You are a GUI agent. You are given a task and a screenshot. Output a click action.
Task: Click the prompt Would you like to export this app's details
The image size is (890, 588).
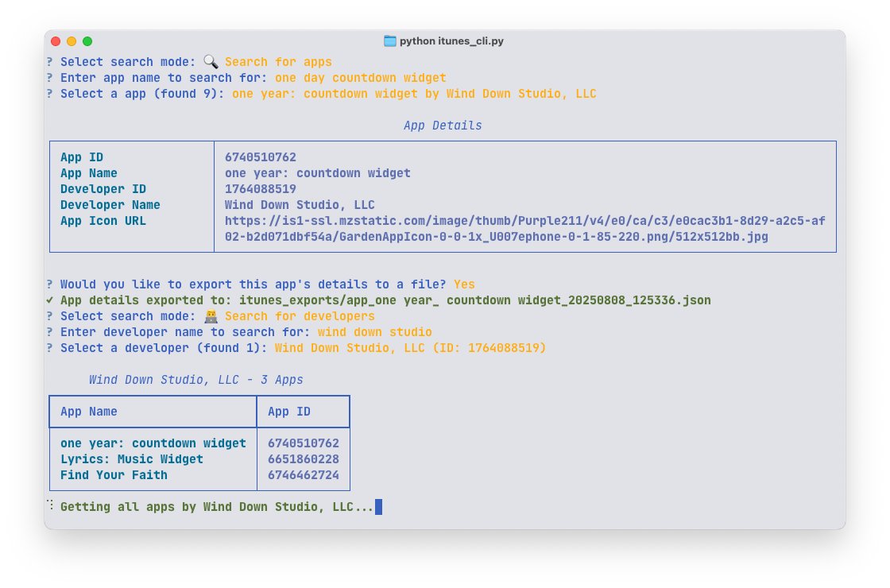pos(253,284)
